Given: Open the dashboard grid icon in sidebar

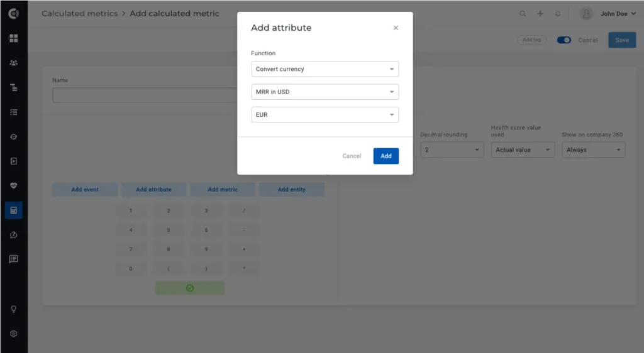Looking at the screenshot, I should click(x=14, y=38).
